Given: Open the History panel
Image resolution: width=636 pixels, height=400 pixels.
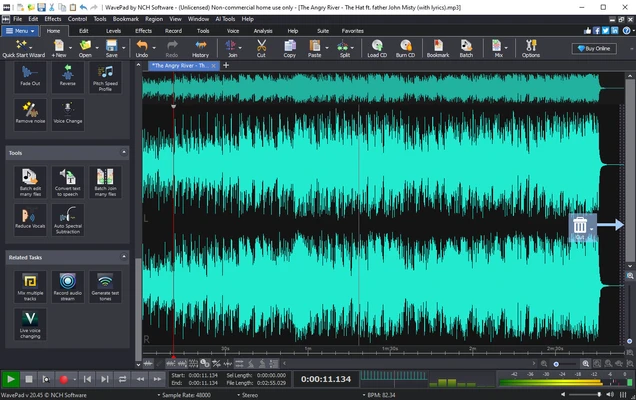Looking at the screenshot, I should 200,49.
